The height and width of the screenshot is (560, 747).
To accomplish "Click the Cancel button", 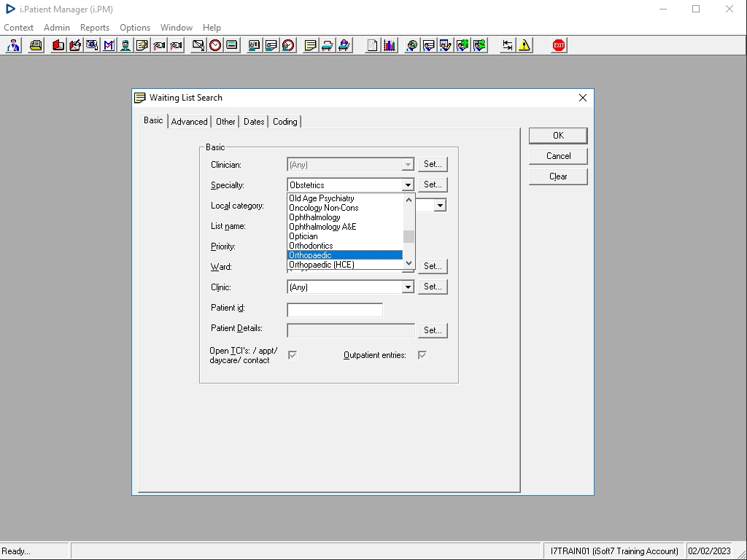I will [558, 156].
